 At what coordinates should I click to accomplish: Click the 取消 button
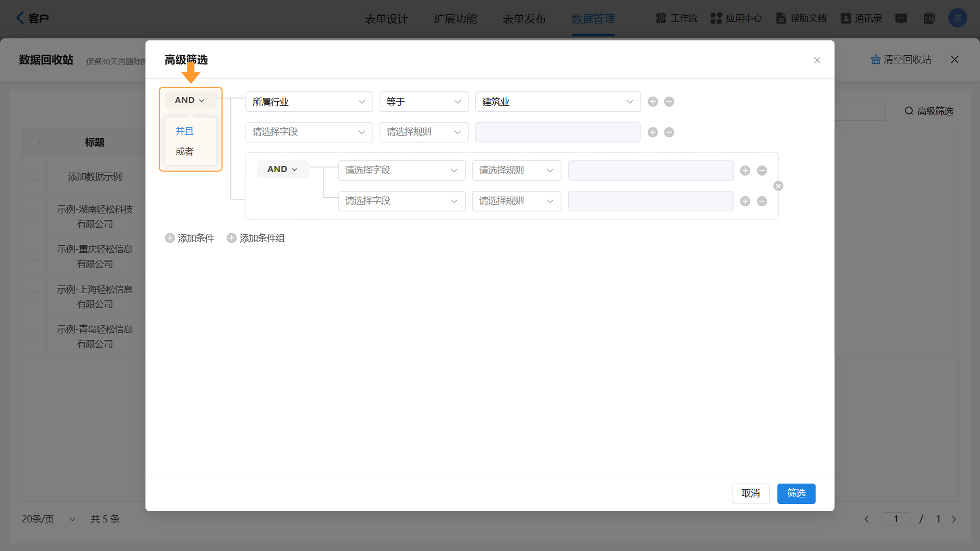751,494
